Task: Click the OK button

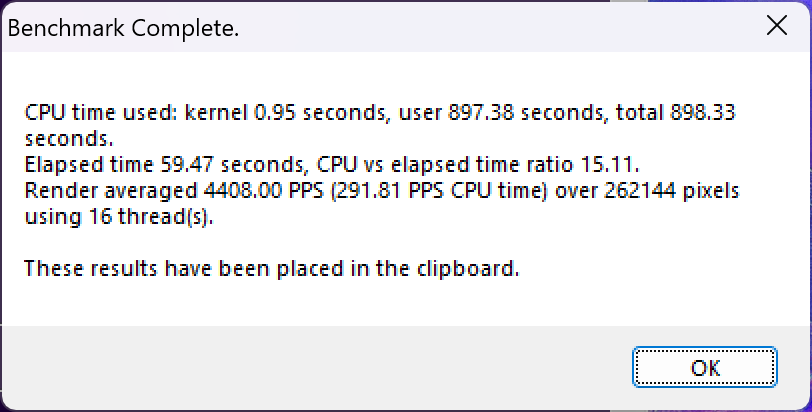Action: pos(705,367)
